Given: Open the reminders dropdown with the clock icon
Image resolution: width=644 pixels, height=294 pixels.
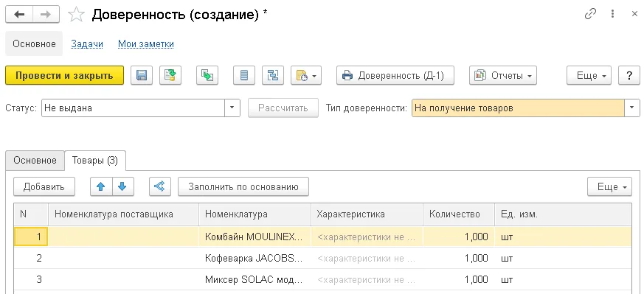Looking at the screenshot, I should coord(306,75).
